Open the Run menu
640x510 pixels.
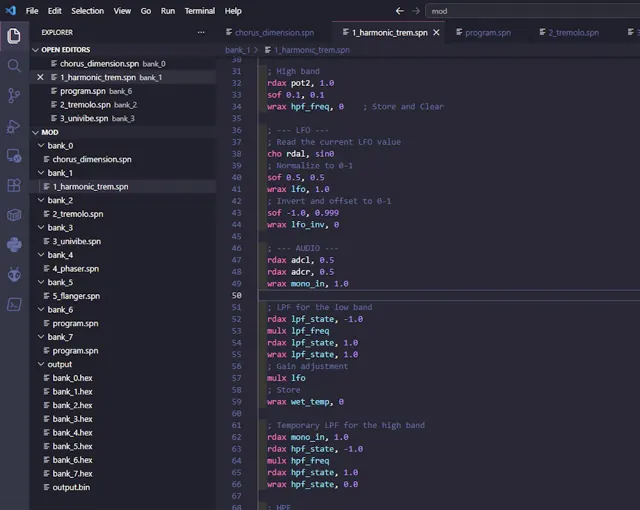168,11
